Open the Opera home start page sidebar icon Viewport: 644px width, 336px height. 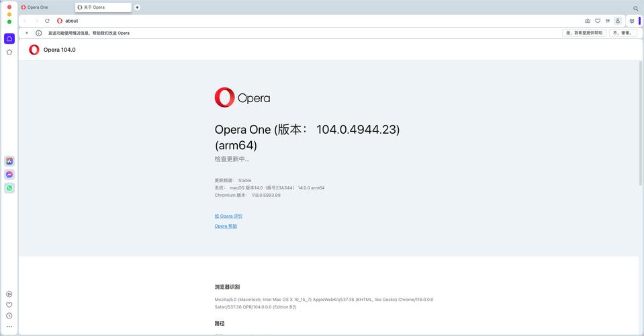click(9, 38)
